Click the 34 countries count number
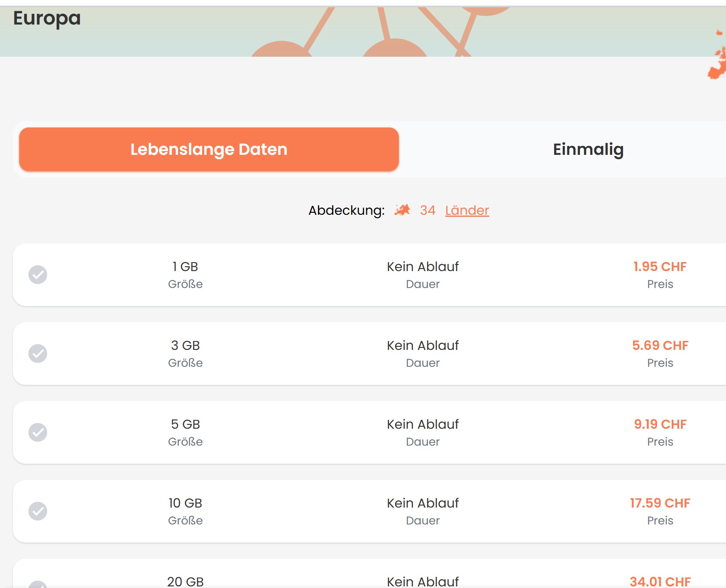The image size is (726, 588). 427,210
